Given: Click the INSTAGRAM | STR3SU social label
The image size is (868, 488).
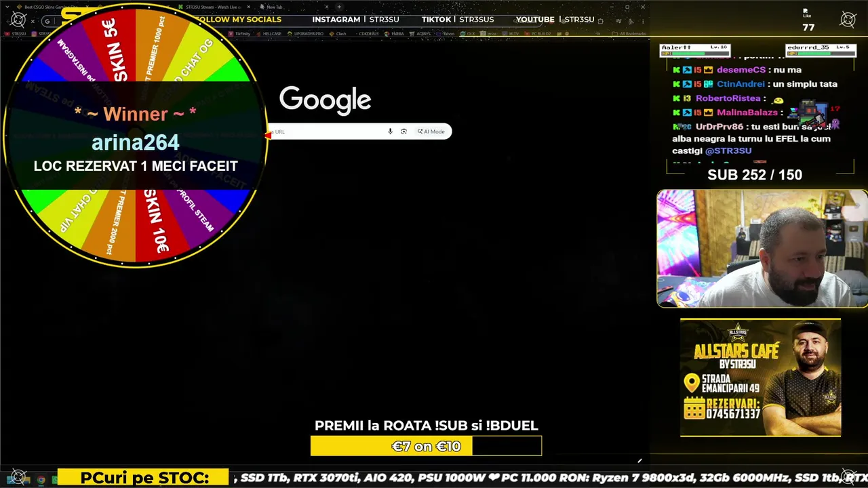Looking at the screenshot, I should coord(355,20).
